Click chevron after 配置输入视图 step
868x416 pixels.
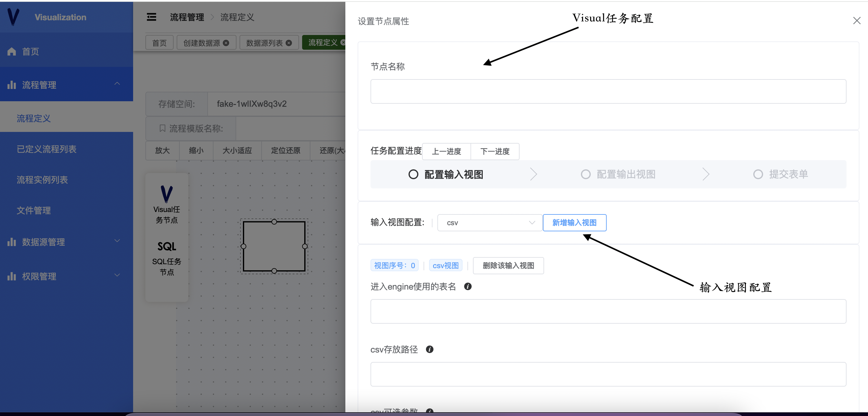click(533, 174)
